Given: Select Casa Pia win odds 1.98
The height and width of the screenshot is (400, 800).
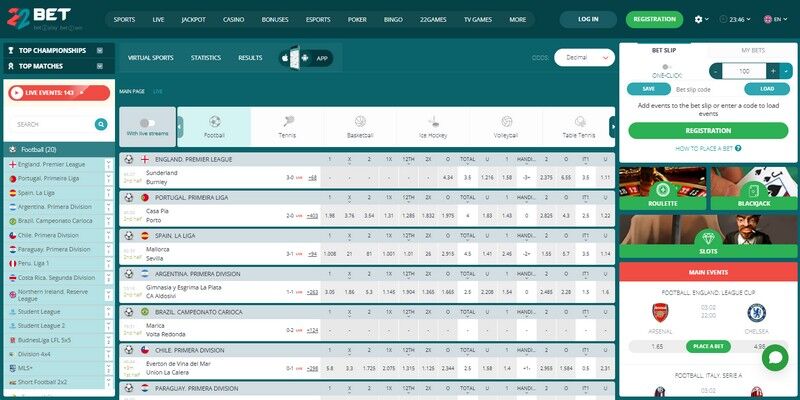Looking at the screenshot, I should pos(330,216).
